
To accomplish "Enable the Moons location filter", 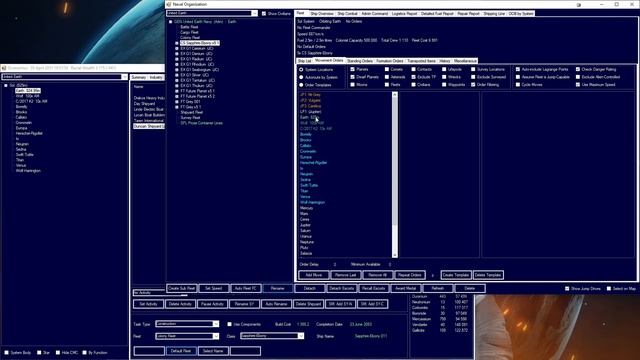I will point(353,84).
